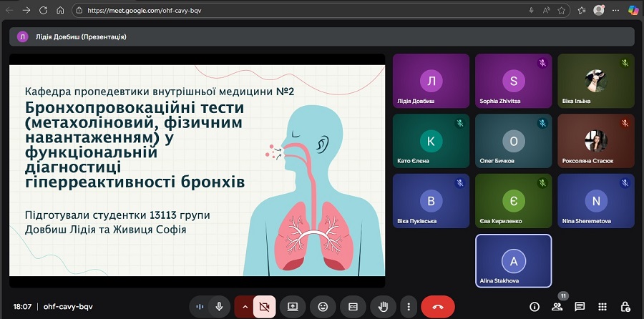The height and width of the screenshot is (319, 644).
Task: Leave the call with the red hang-up button
Action: [438, 306]
